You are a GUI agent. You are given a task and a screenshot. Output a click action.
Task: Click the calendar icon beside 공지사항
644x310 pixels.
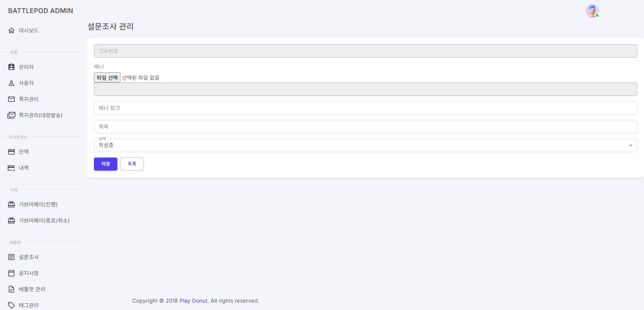11,273
